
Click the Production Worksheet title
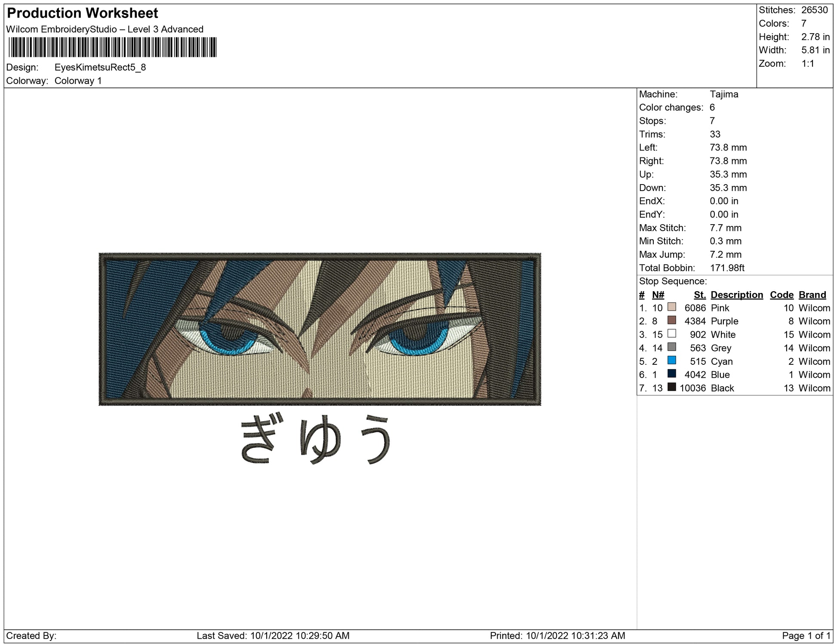tap(83, 13)
